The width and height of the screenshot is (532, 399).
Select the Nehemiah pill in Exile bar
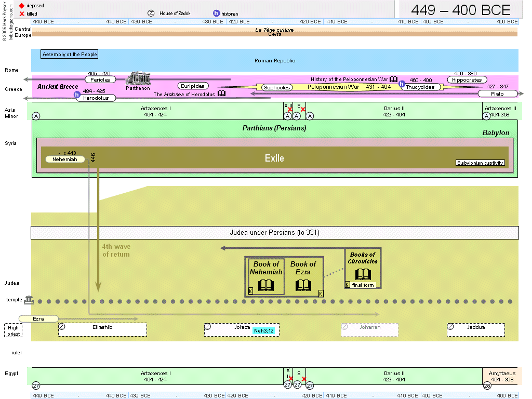pyautogui.click(x=65, y=159)
